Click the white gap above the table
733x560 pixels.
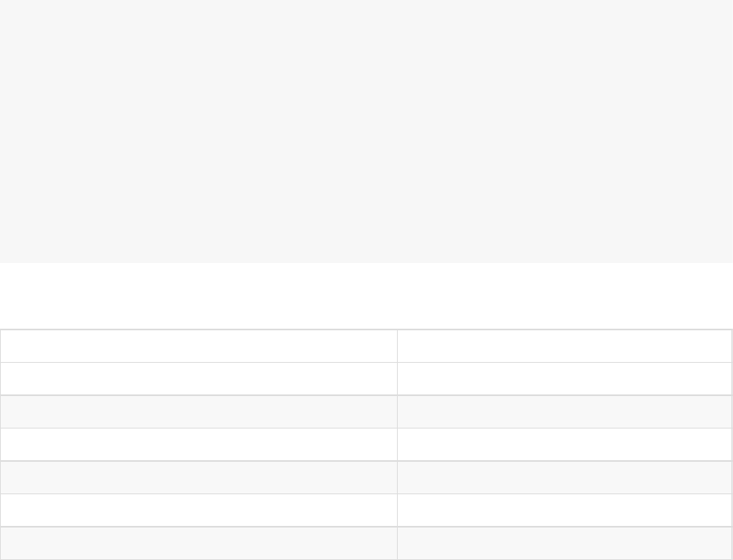[366, 296]
